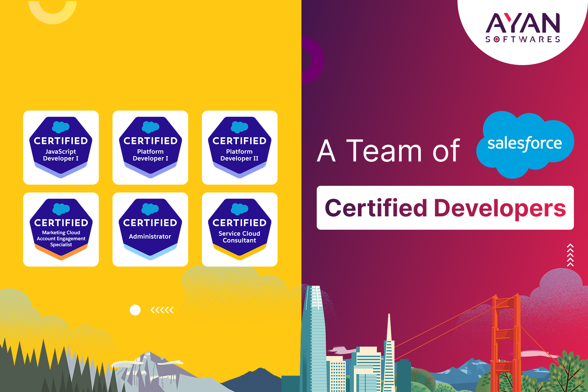Click the JavaScript Developer I certification badge
The image size is (588, 392).
pyautogui.click(x=61, y=147)
